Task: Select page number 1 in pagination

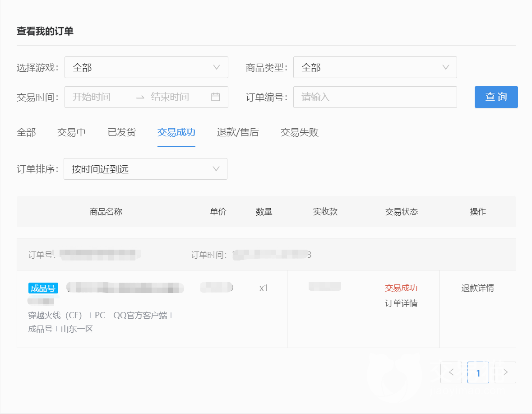Action: (x=478, y=372)
